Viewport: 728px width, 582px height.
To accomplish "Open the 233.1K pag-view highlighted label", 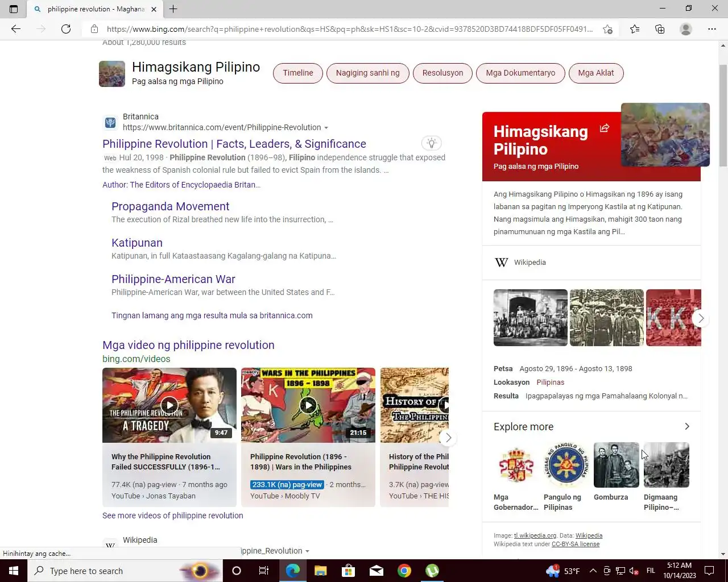I will pos(287,485).
